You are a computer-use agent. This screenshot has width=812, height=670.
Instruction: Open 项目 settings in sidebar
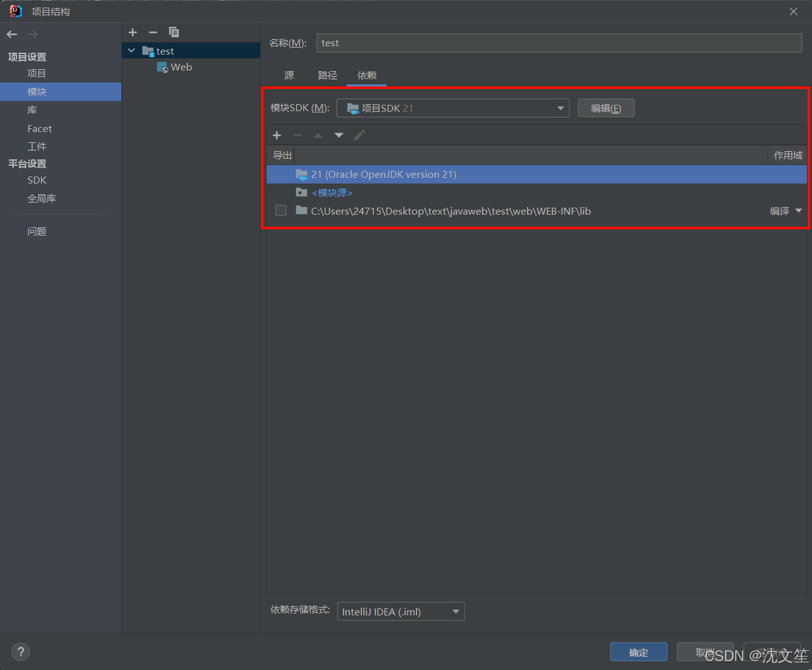point(37,74)
